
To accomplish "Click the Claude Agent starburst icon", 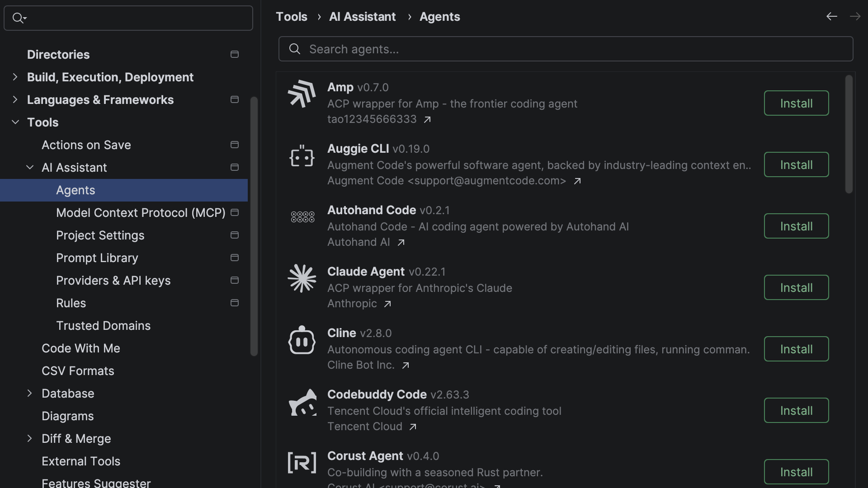I will click(302, 278).
